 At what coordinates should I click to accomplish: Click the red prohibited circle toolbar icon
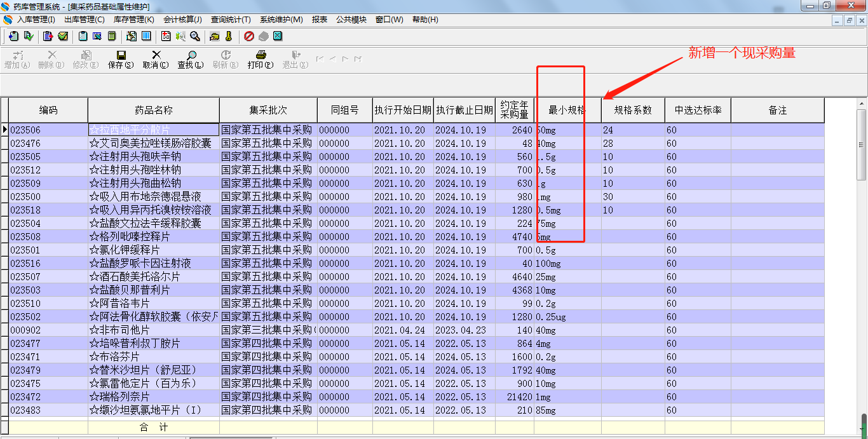(249, 36)
